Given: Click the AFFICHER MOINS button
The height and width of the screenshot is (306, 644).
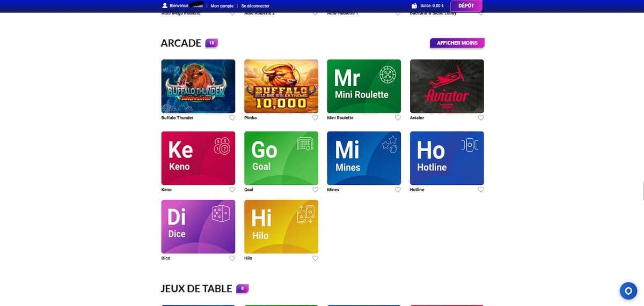Looking at the screenshot, I should tap(457, 43).
